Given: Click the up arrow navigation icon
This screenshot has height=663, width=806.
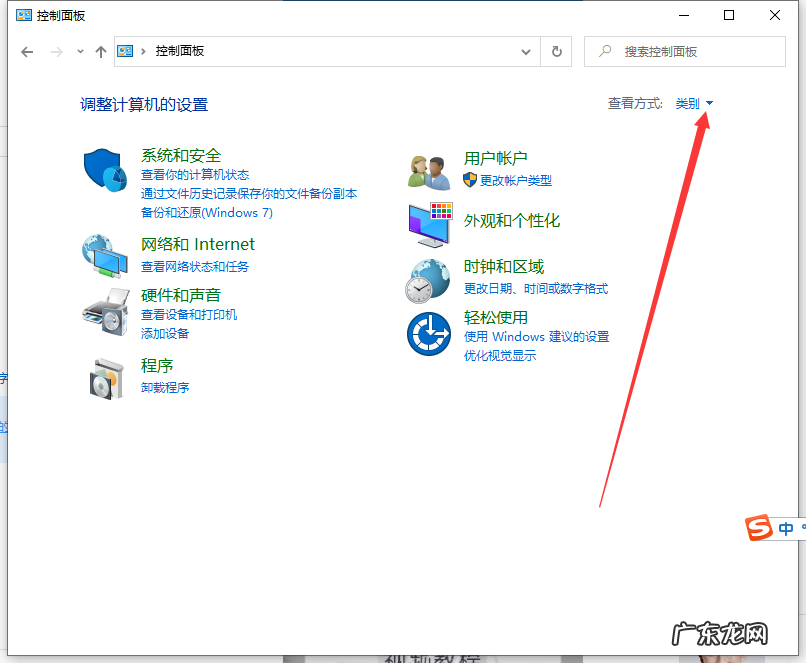Looking at the screenshot, I should [x=101, y=51].
